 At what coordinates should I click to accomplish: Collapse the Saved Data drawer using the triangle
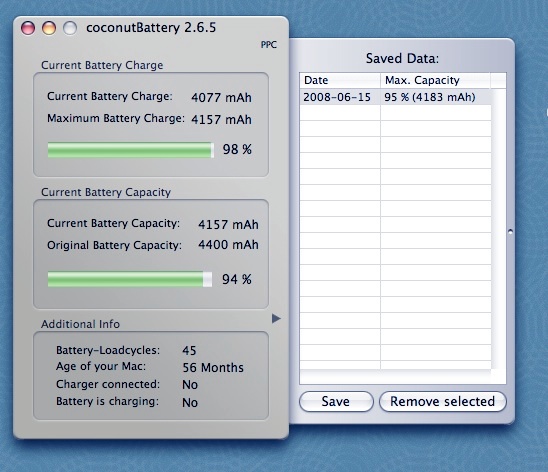tap(276, 318)
